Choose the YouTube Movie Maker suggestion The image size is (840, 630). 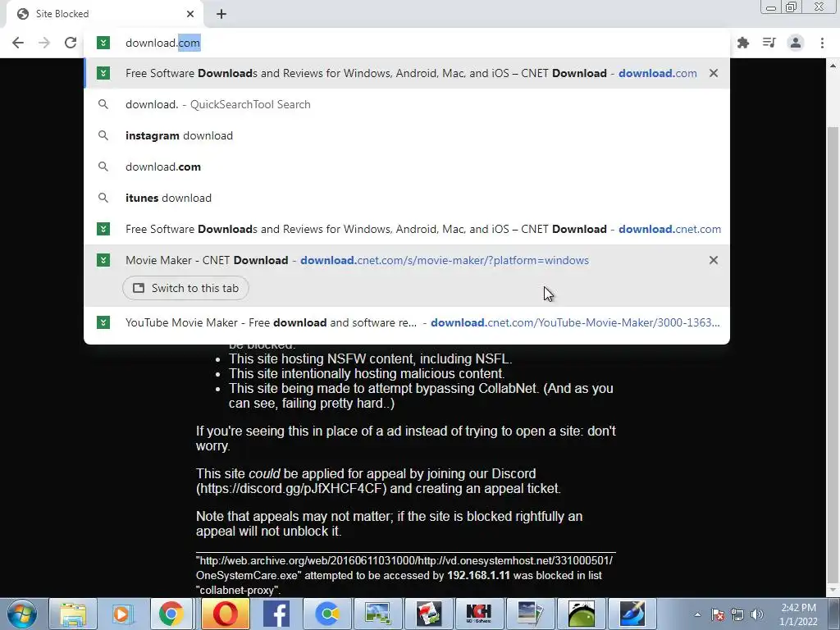coord(407,322)
